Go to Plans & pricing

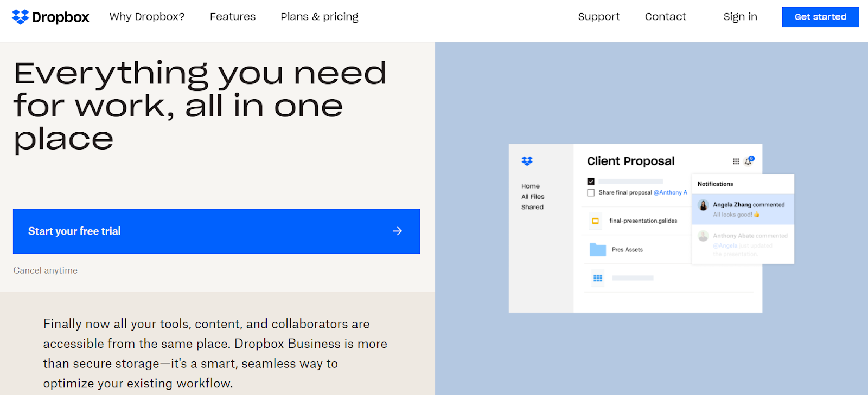click(320, 17)
